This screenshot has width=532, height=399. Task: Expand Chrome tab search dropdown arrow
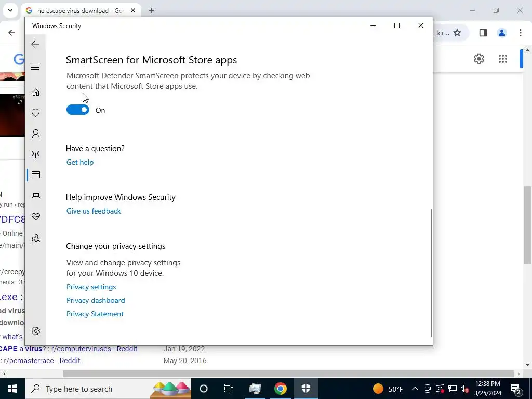point(10,10)
